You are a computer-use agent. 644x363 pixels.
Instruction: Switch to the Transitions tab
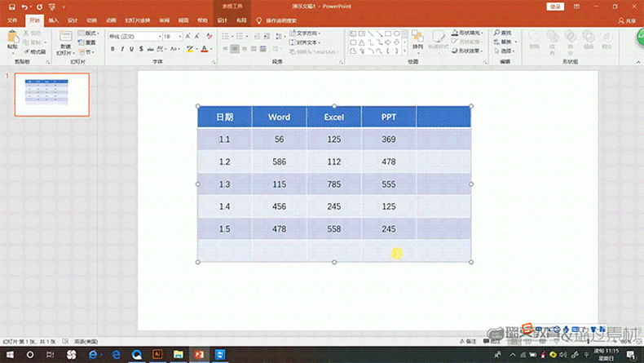coord(91,20)
